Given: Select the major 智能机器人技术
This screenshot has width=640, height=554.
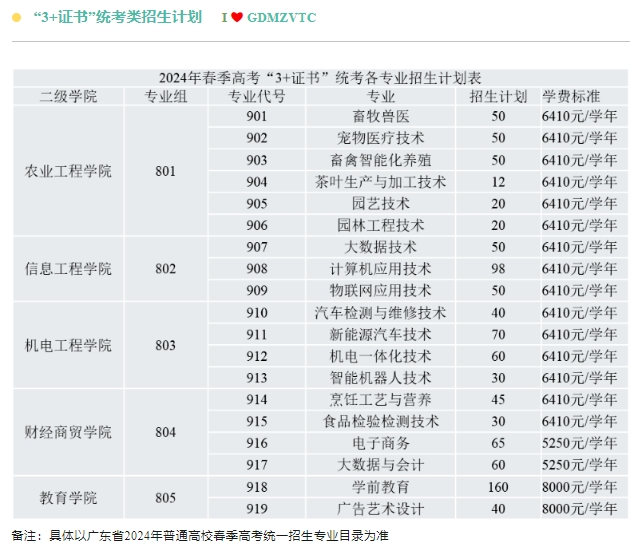Looking at the screenshot, I should [381, 378].
